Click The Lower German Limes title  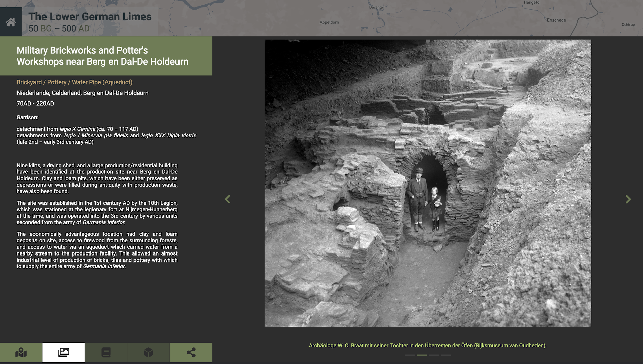coord(90,17)
